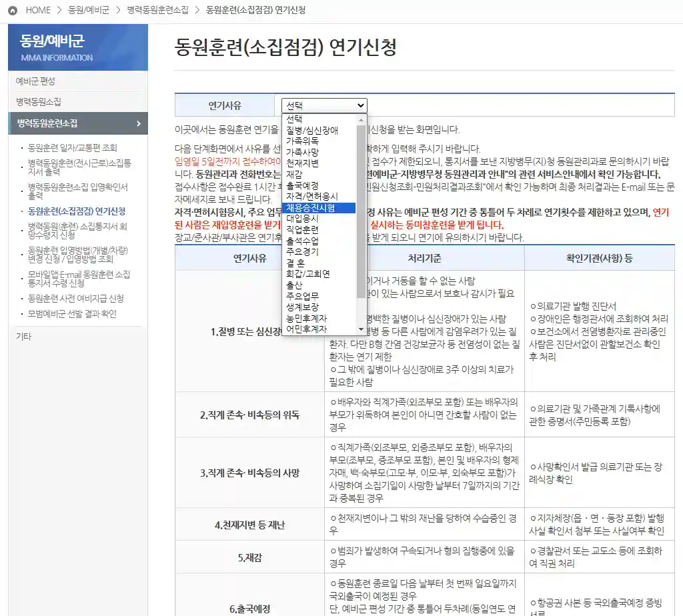Viewport: 683px width, 616px height.
Task: Click the 동원/예비군 sidebar banner
Action: (78, 47)
